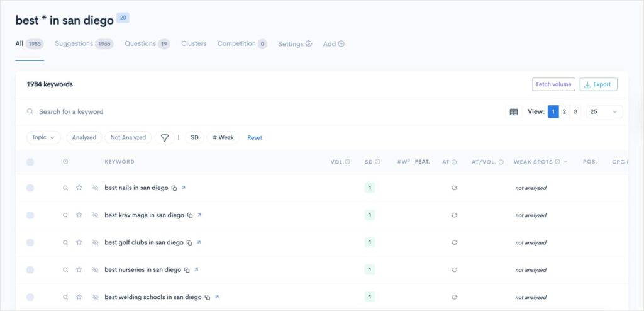The image size is (644, 311).
Task: Select all keywords header checkbox
Action: (x=30, y=162)
